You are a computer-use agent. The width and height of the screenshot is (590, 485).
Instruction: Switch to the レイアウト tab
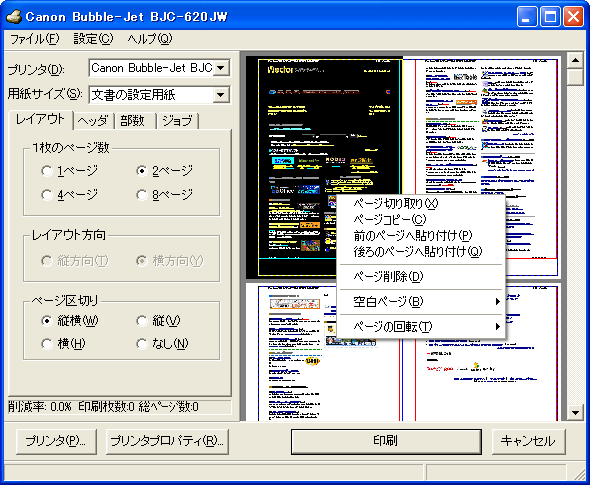click(x=40, y=120)
